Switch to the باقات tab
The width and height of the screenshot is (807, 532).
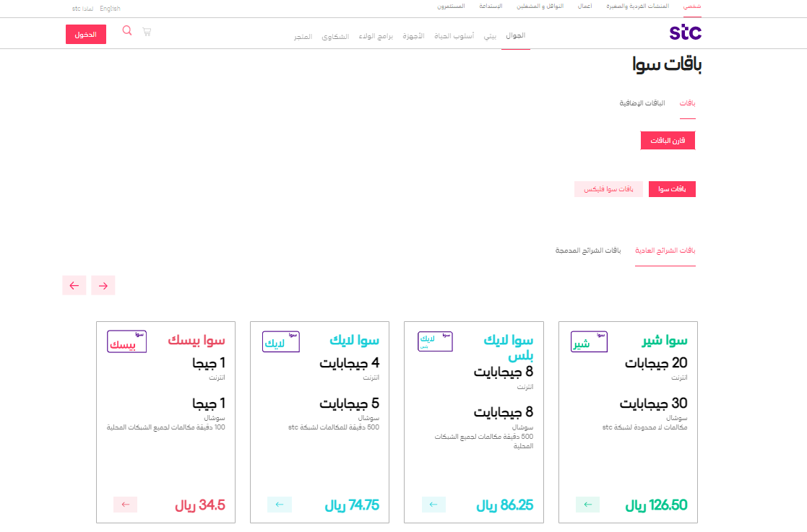pos(687,103)
